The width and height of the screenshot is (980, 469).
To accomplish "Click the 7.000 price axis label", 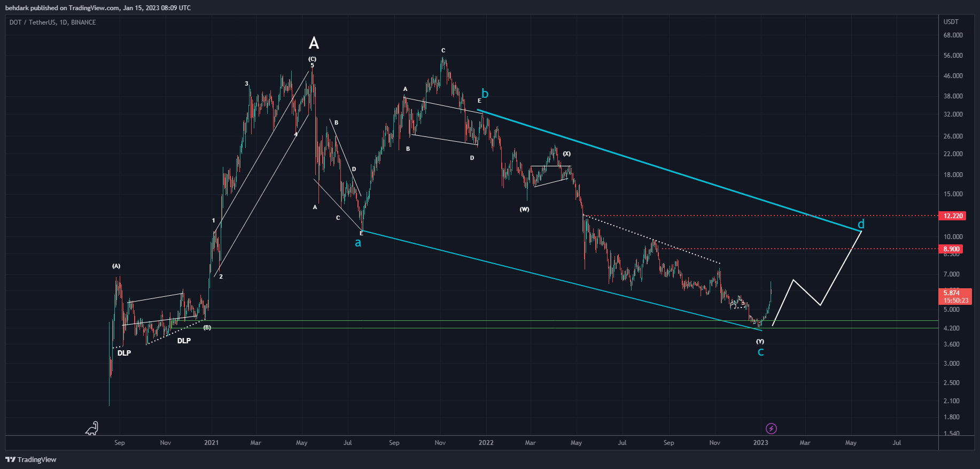I will click(x=952, y=274).
